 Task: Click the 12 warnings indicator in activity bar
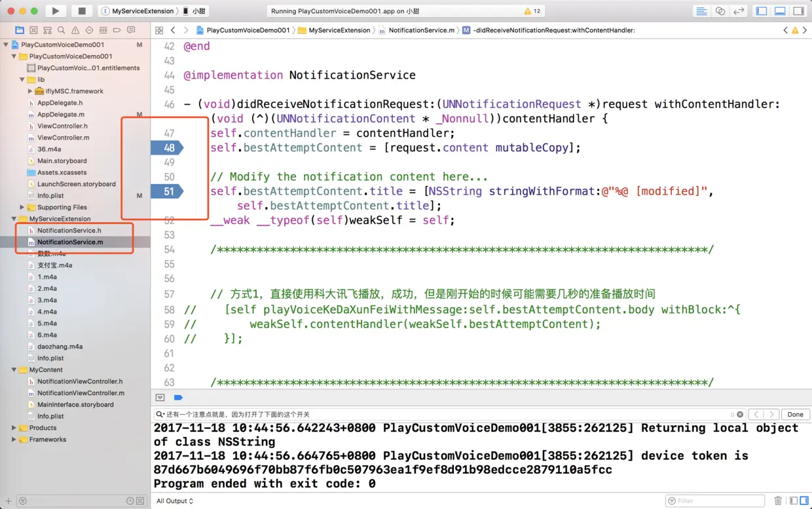tap(532, 11)
